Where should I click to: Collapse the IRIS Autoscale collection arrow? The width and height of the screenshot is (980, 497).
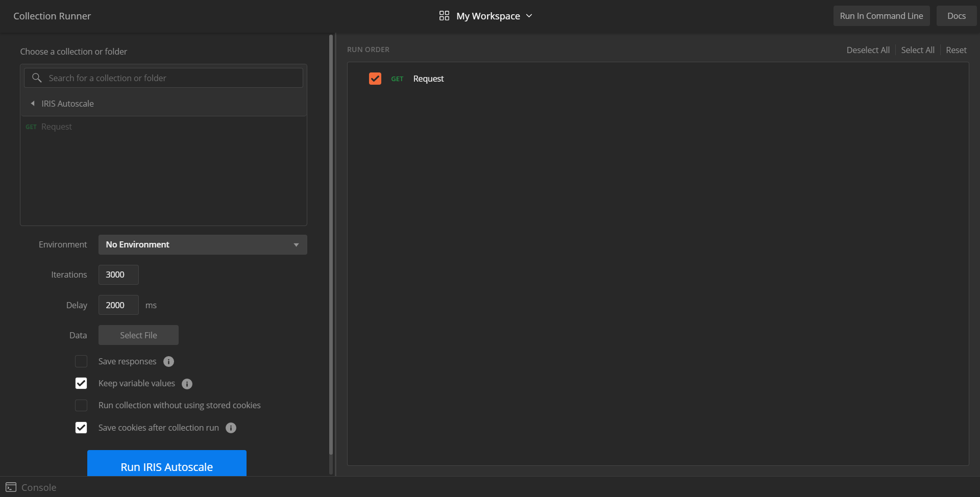[x=33, y=104]
